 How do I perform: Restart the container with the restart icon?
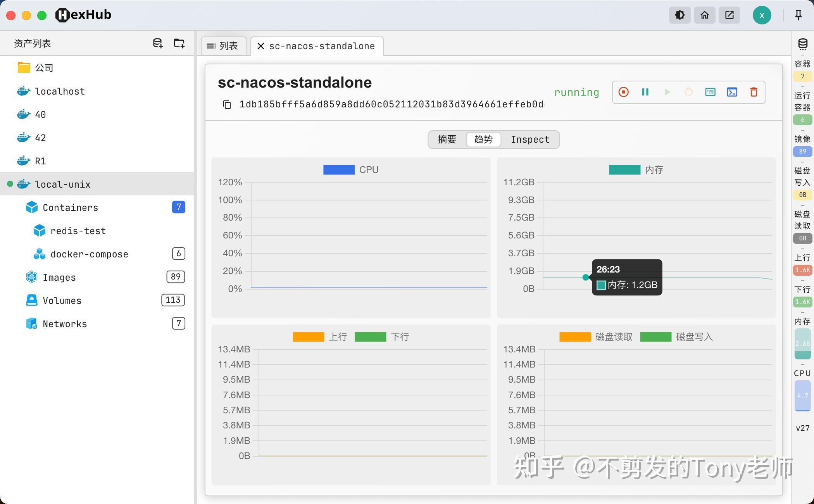pyautogui.click(x=688, y=92)
